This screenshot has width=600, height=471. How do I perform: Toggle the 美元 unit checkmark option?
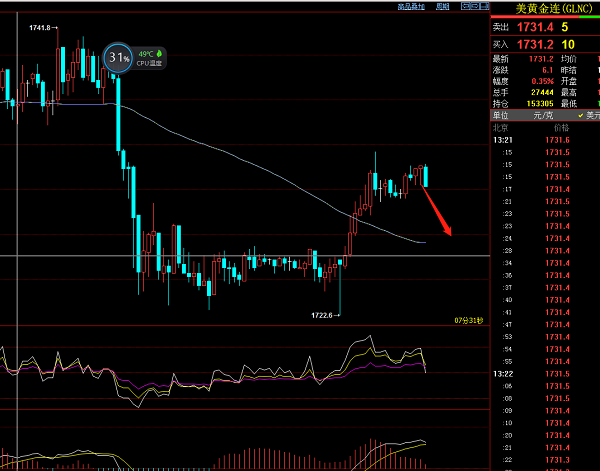pyautogui.click(x=589, y=115)
